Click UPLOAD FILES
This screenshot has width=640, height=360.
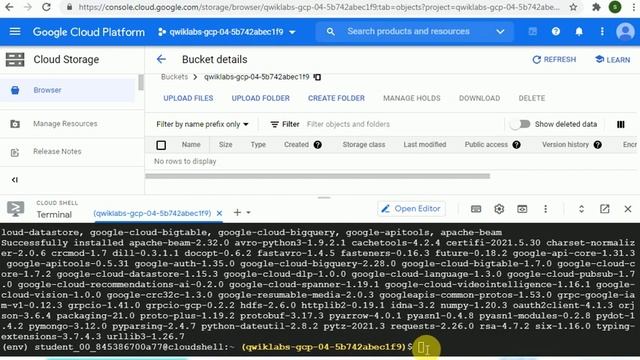[188, 98]
